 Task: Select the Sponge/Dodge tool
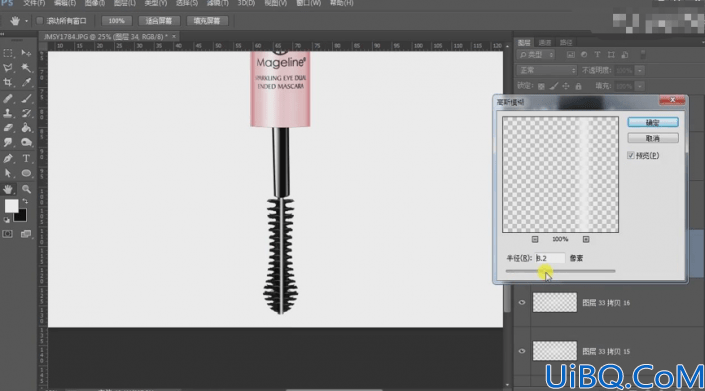point(26,143)
